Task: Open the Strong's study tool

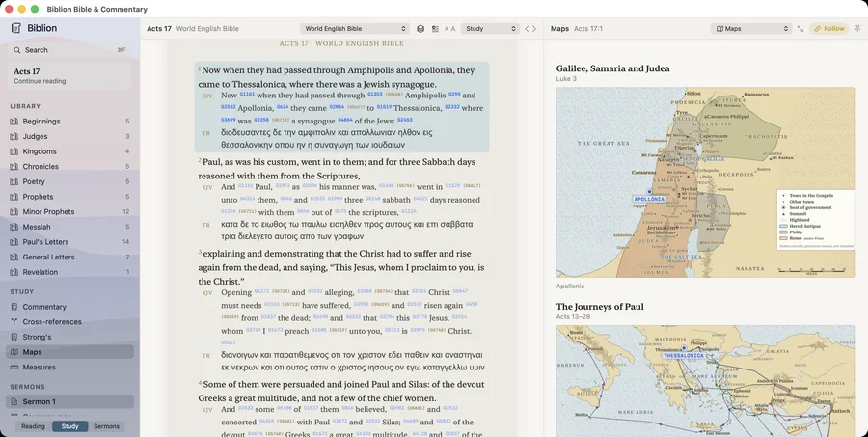Action: tap(69, 337)
